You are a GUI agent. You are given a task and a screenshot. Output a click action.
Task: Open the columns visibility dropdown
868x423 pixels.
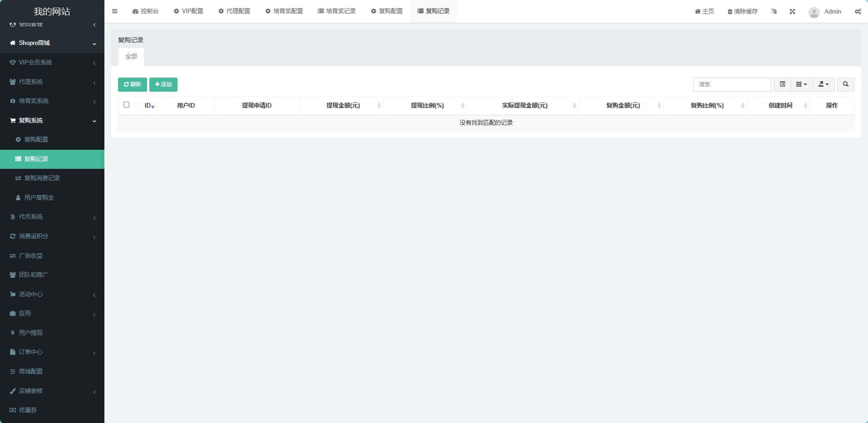point(801,84)
